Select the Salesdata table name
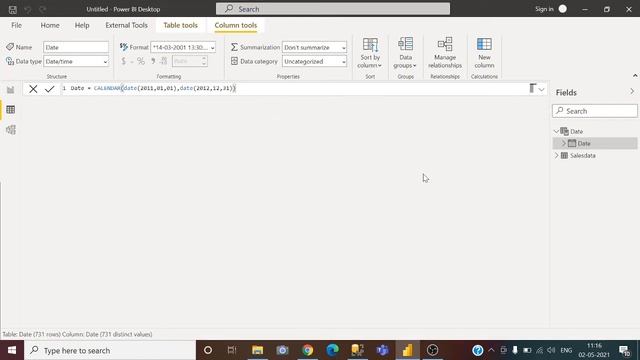This screenshot has height=360, width=640. pyautogui.click(x=582, y=156)
